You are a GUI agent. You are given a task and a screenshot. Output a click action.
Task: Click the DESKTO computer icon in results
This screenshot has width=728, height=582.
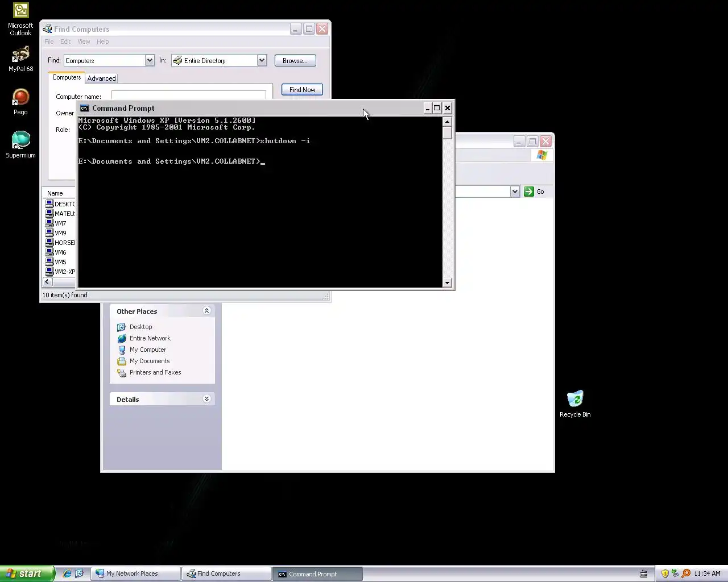pyautogui.click(x=49, y=203)
